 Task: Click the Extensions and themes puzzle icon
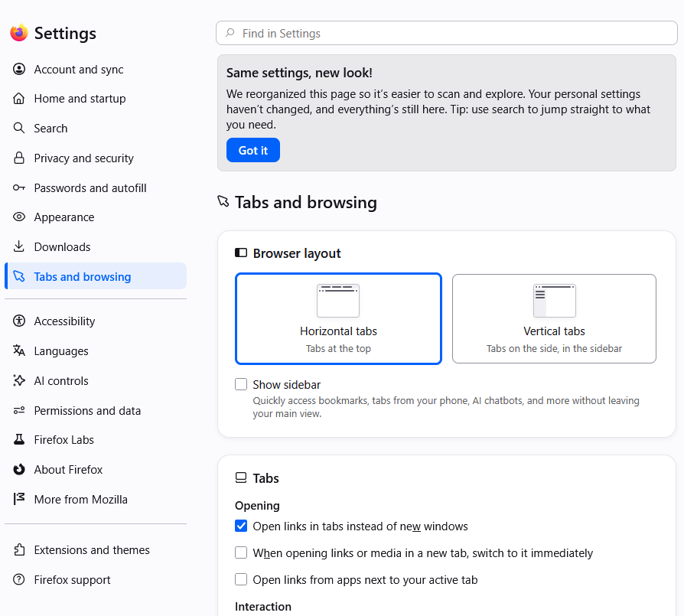[19, 549]
